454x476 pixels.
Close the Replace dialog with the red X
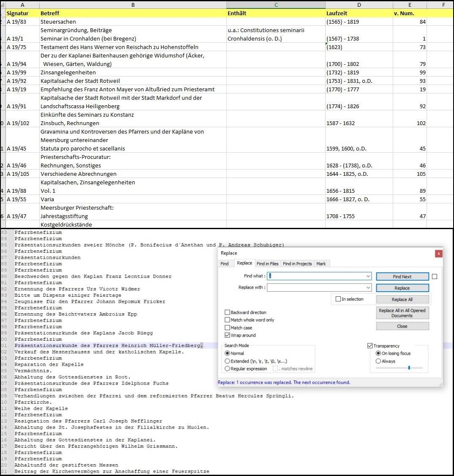coord(438,254)
